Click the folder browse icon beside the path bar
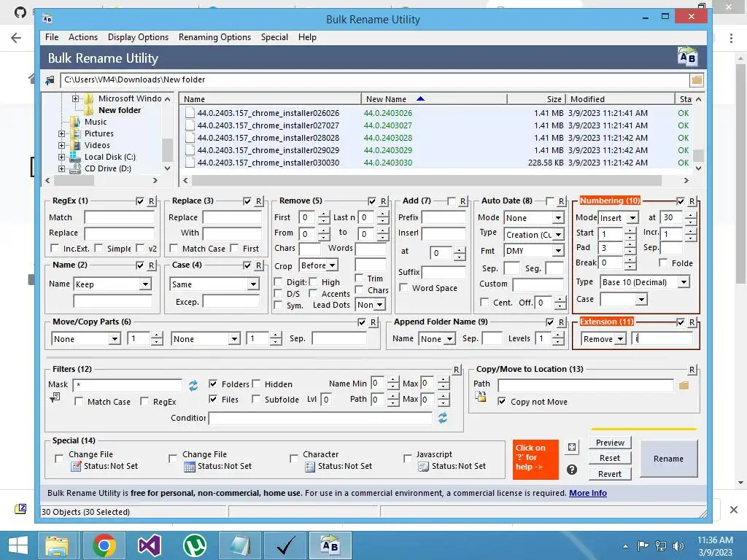This screenshot has height=560, width=747. tap(697, 80)
